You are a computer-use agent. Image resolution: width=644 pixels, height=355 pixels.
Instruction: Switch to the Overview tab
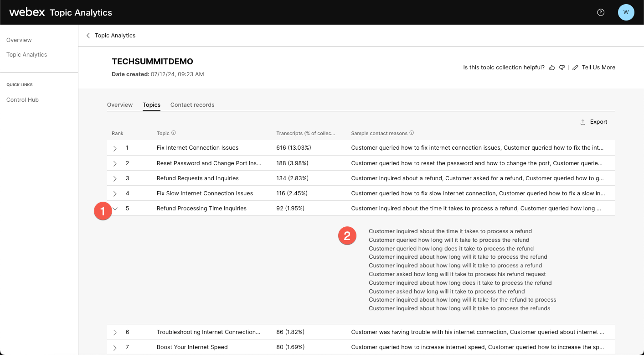click(120, 105)
